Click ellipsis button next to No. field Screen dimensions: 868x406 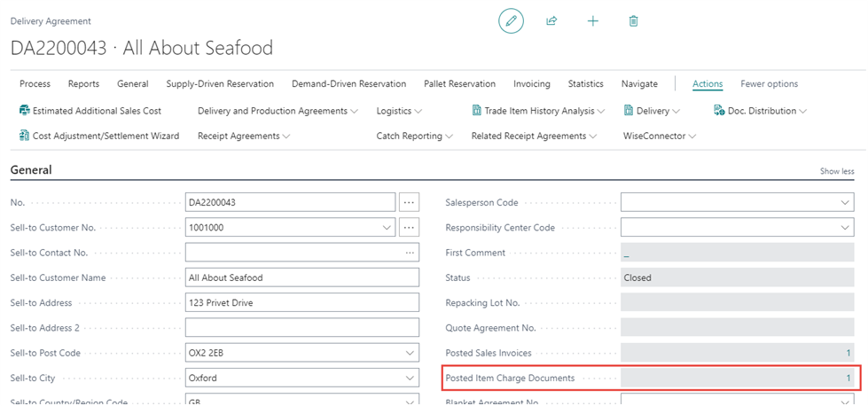(408, 202)
